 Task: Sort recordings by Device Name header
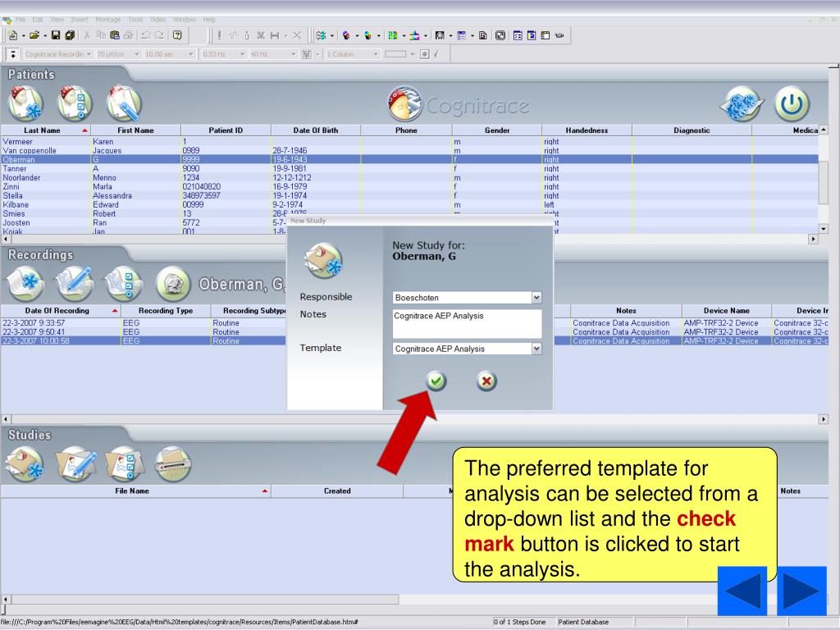[x=727, y=311]
